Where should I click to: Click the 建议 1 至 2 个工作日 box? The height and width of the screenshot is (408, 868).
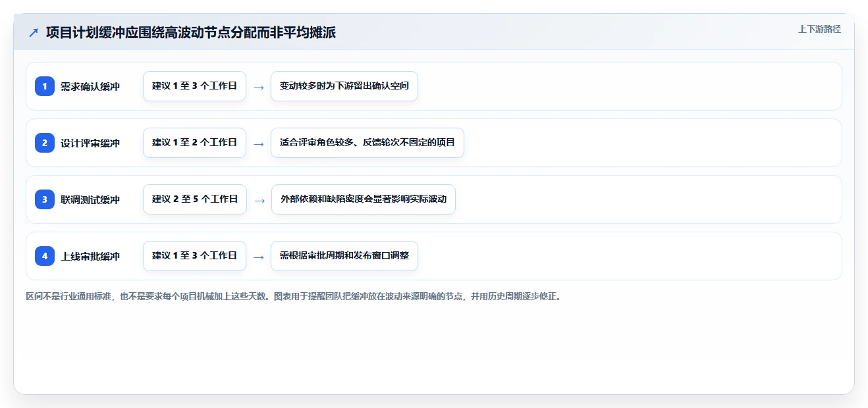[x=194, y=143]
